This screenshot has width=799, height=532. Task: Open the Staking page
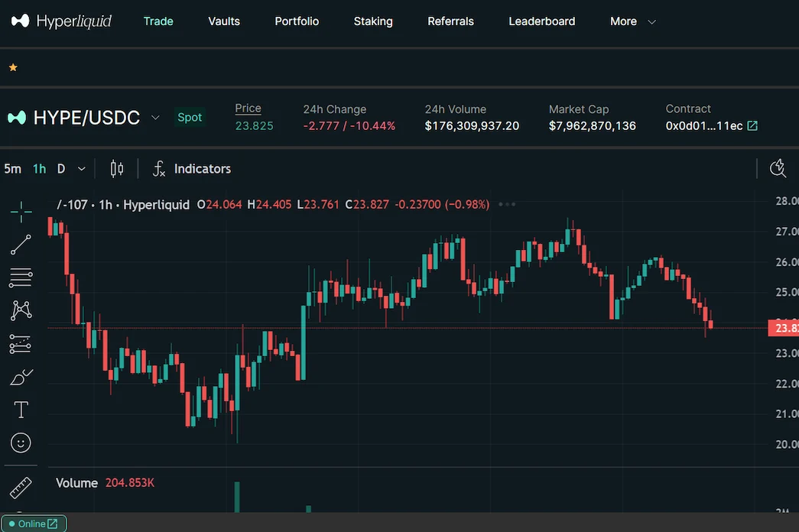(x=373, y=21)
